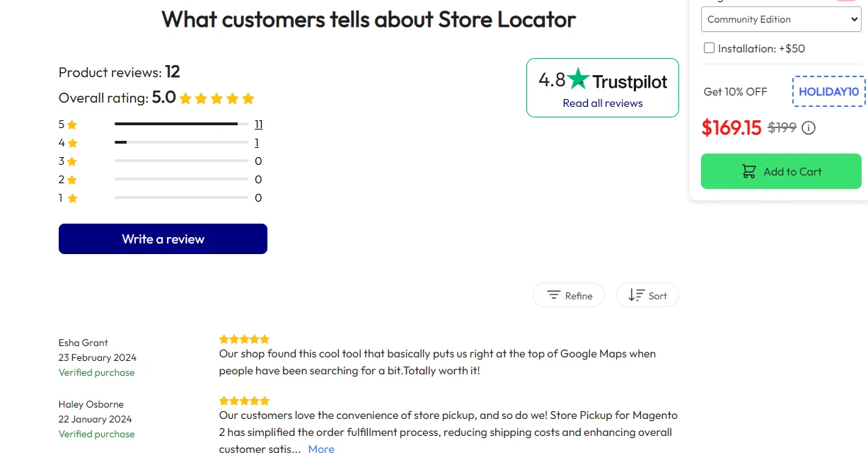Open the Community Edition edition dropdown
Screen dimensions: 868x460
[x=780, y=19]
